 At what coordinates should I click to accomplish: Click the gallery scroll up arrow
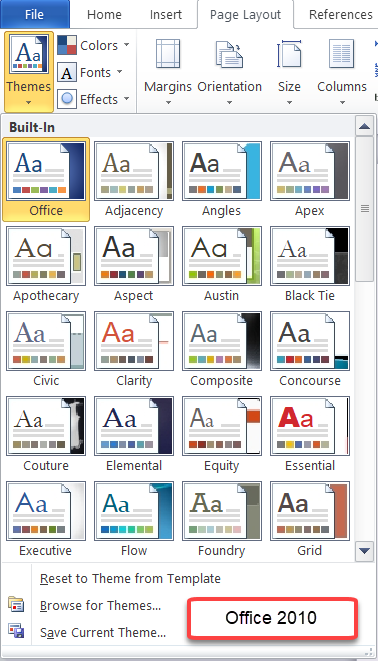pyautogui.click(x=364, y=126)
